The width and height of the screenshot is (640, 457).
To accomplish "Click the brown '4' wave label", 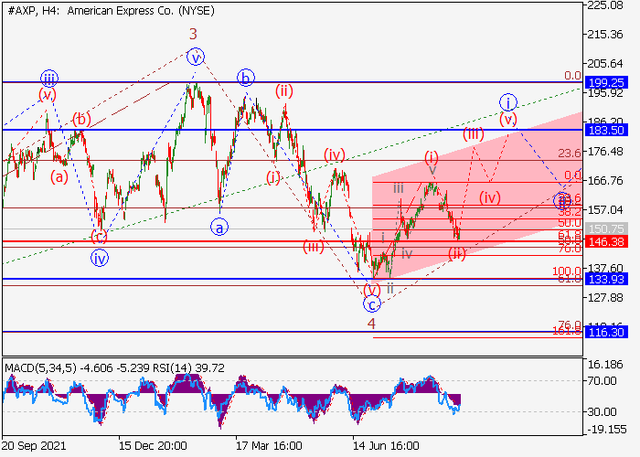I will tap(371, 324).
